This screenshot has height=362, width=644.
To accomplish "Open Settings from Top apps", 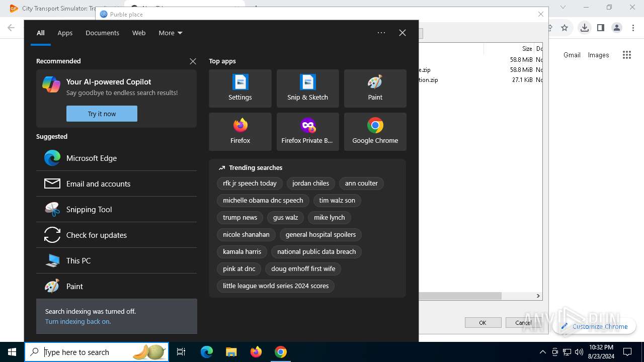I will click(x=240, y=88).
